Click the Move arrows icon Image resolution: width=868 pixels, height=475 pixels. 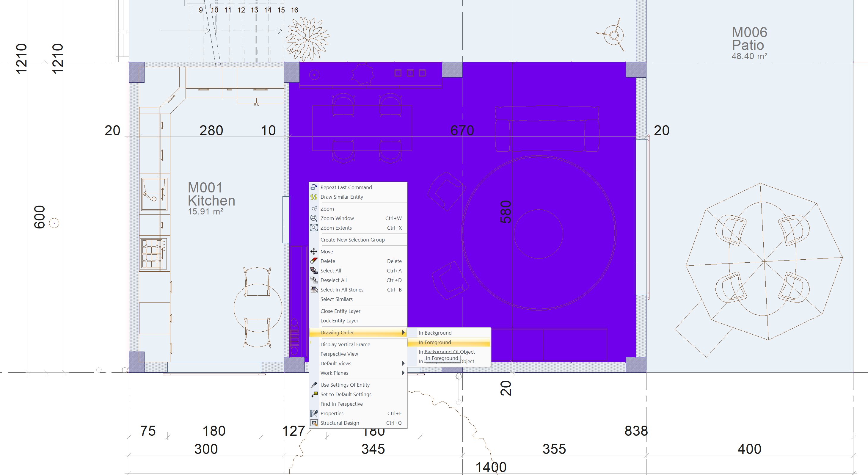click(x=314, y=252)
